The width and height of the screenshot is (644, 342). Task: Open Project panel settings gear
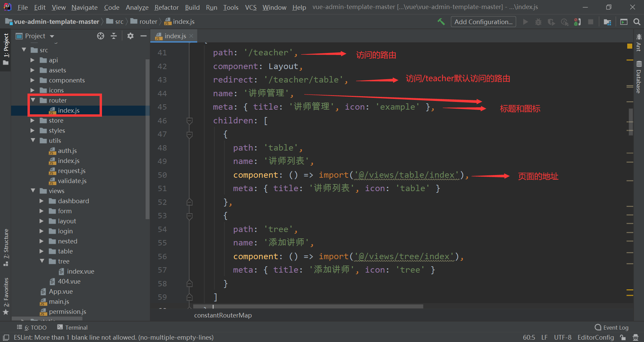tap(130, 36)
